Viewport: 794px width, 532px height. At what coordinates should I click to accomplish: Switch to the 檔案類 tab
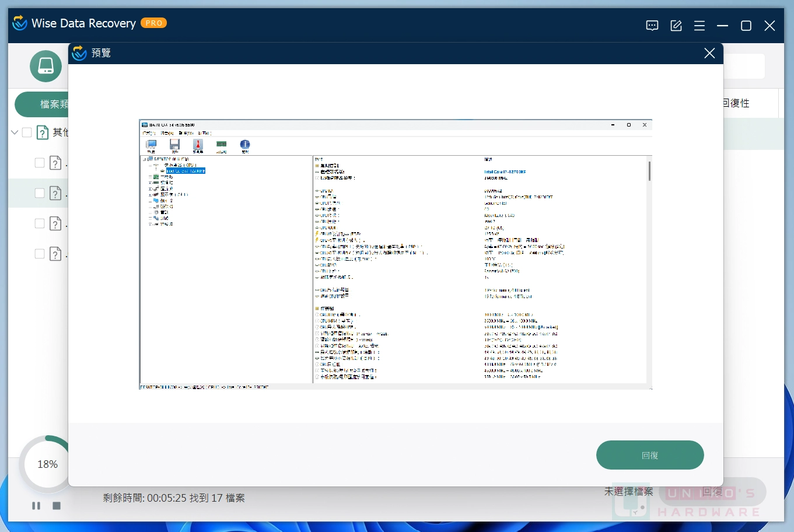(42, 104)
